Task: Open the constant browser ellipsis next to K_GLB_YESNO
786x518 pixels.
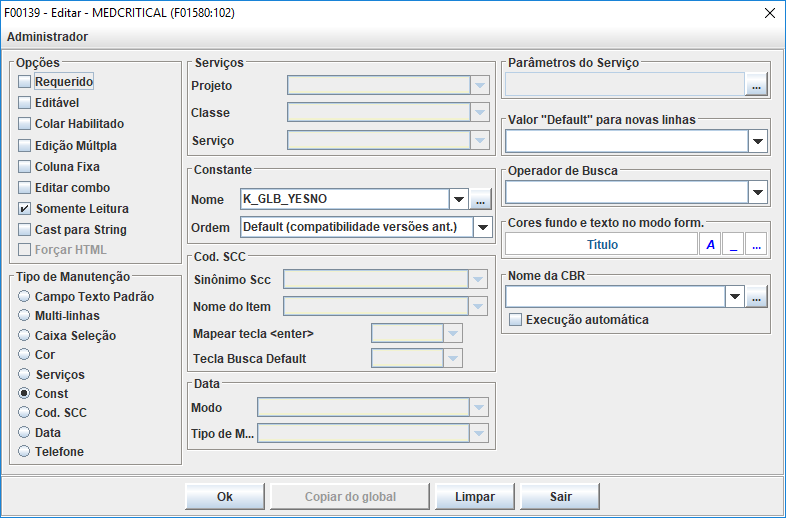Action: point(482,200)
